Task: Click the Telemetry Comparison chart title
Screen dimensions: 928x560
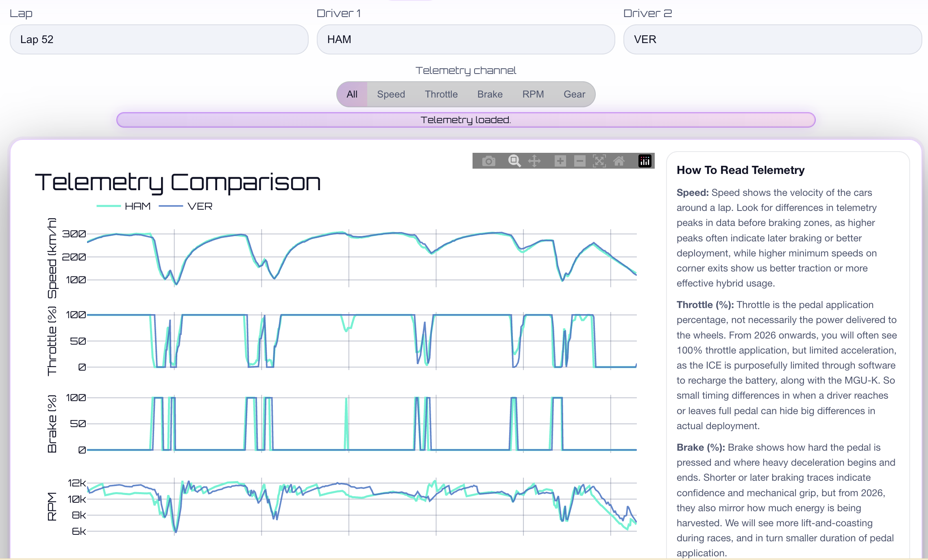Action: pyautogui.click(x=179, y=182)
